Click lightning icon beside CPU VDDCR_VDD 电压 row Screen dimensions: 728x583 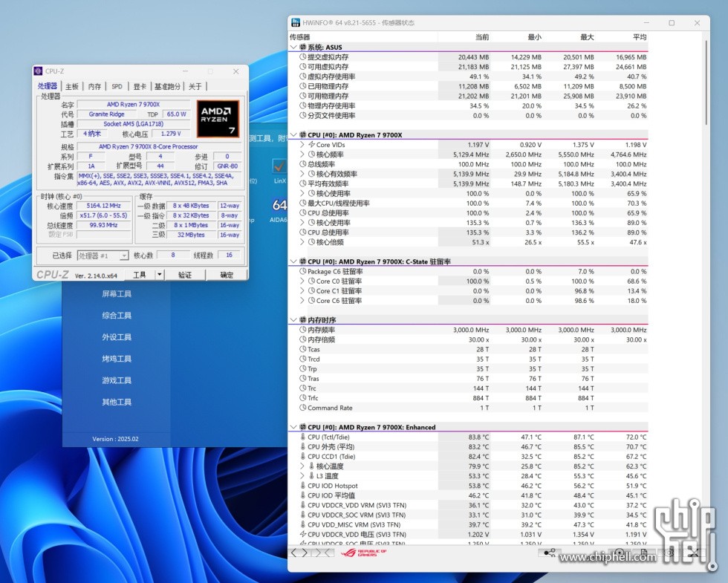point(303,534)
